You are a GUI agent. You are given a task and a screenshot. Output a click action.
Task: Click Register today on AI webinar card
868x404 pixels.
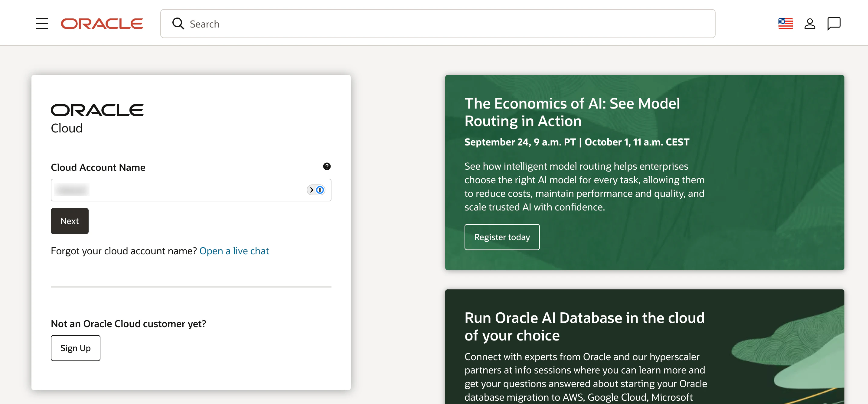click(502, 237)
